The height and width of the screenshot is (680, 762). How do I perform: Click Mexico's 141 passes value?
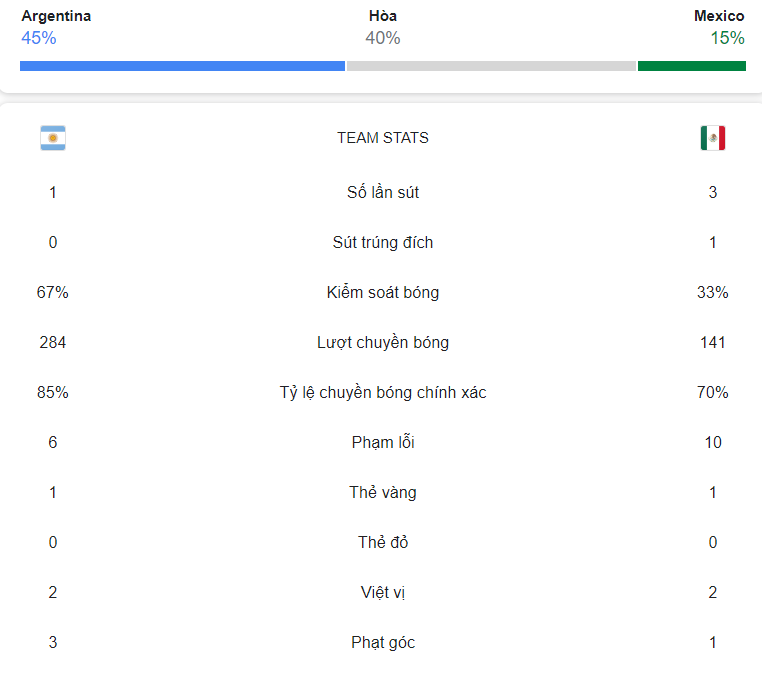coord(712,343)
